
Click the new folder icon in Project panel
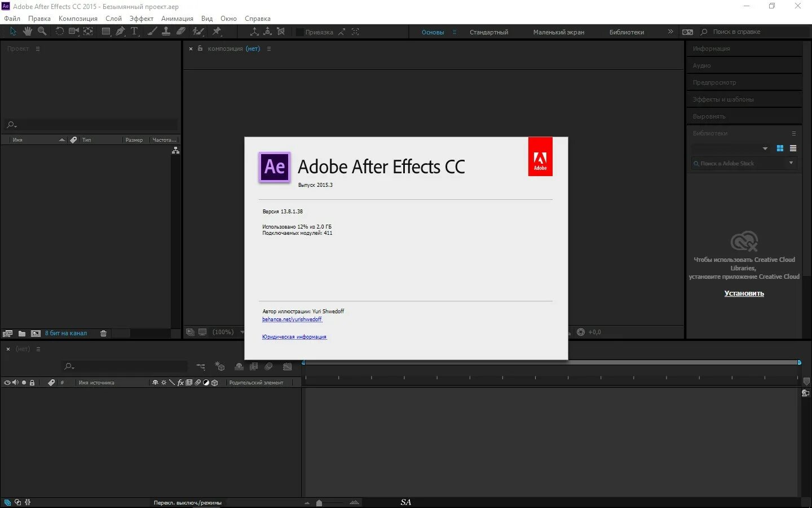coord(22,334)
